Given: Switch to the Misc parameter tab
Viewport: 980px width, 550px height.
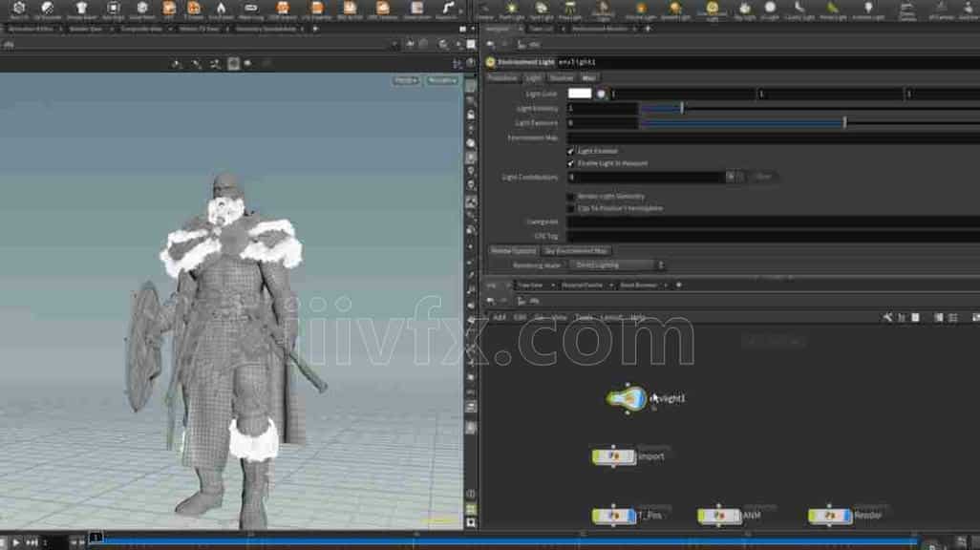Looking at the screenshot, I should point(588,78).
